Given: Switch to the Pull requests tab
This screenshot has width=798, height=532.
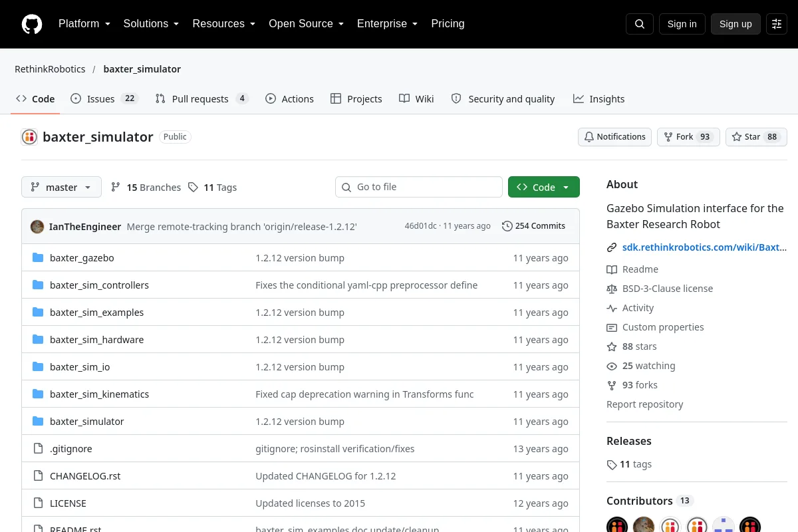Looking at the screenshot, I should point(201,99).
